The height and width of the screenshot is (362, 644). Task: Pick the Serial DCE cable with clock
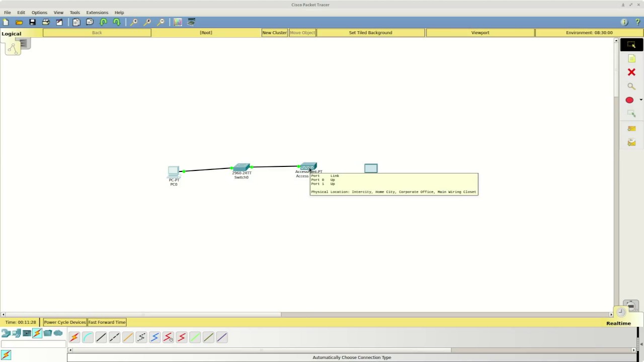pyautogui.click(x=168, y=337)
